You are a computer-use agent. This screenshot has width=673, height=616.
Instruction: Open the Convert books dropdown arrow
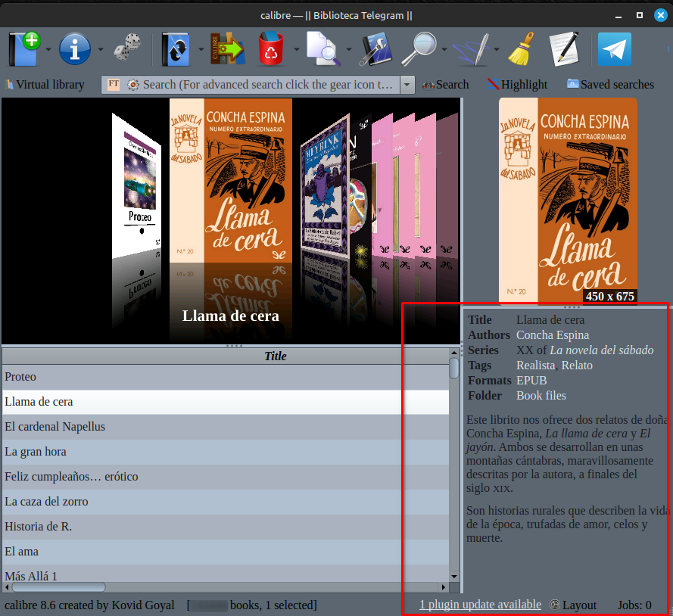201,49
